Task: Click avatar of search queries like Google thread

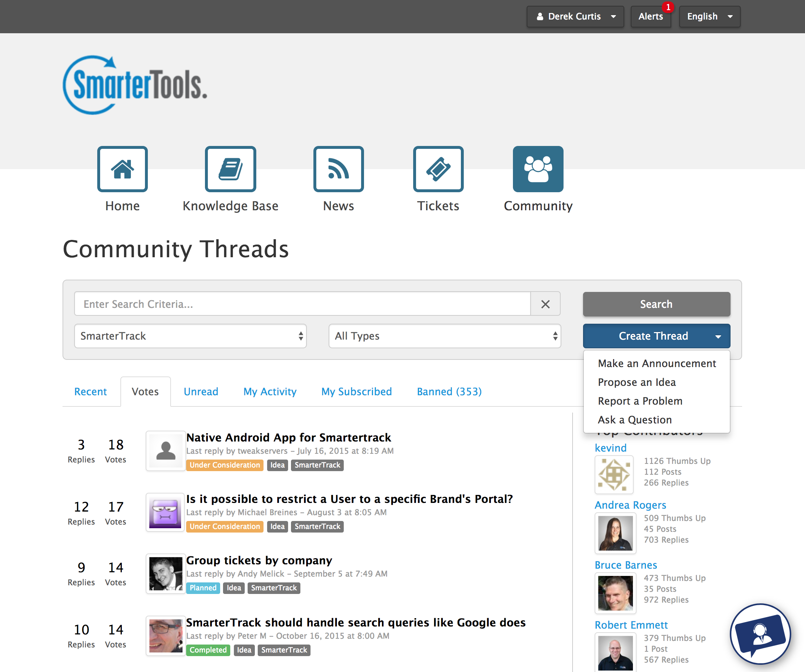Action: 166,636
